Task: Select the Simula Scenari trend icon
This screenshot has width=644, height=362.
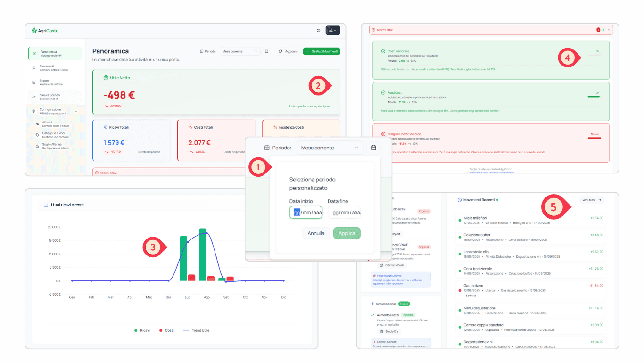Action: point(33,96)
